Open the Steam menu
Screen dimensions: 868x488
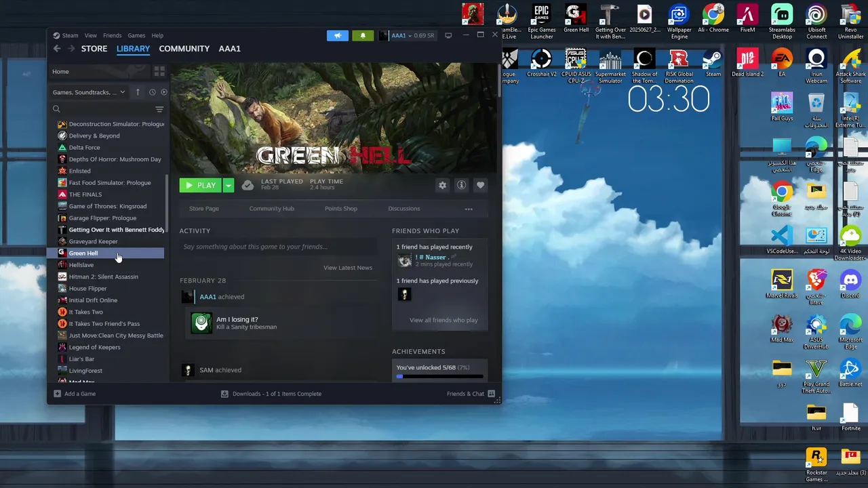(71, 35)
